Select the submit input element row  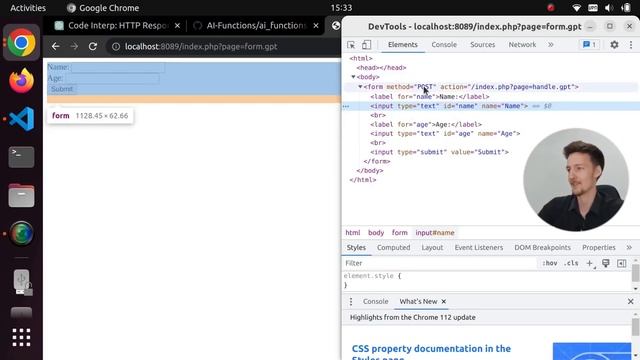point(440,152)
